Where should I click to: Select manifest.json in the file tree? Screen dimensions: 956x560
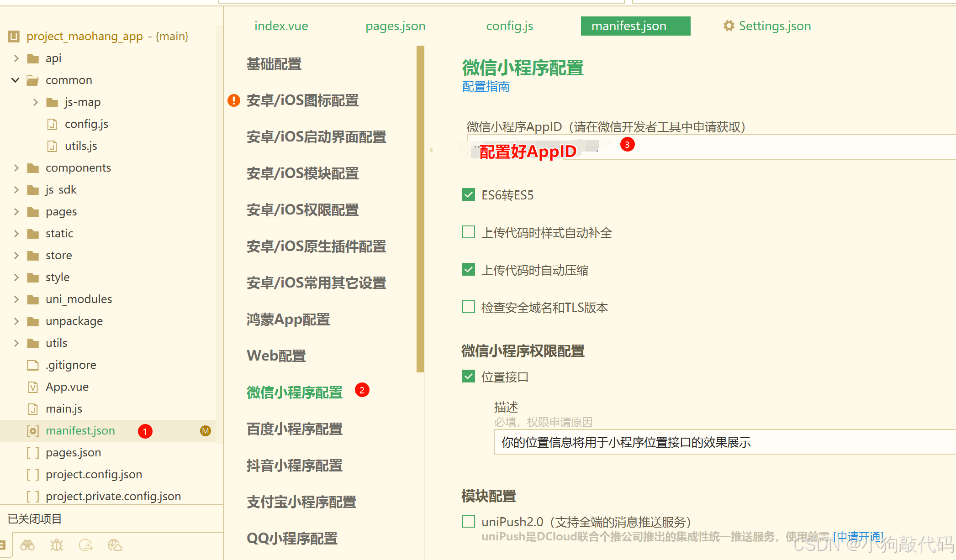(x=80, y=431)
